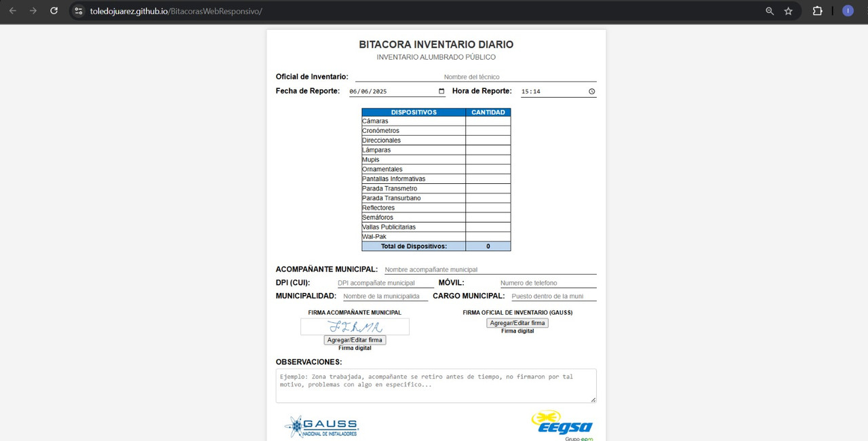The image size is (868, 441).
Task: Click the 'Cámaras' row label
Action: tap(375, 121)
